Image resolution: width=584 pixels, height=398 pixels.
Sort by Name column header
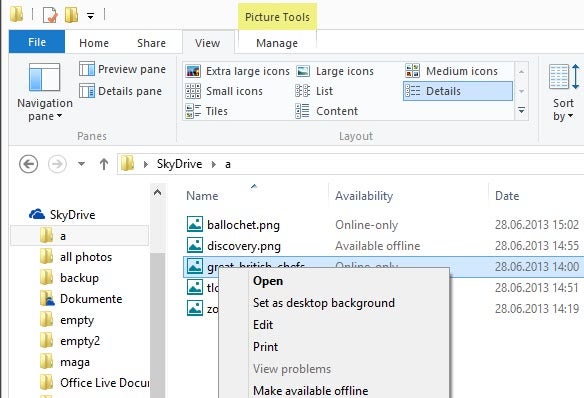202,195
